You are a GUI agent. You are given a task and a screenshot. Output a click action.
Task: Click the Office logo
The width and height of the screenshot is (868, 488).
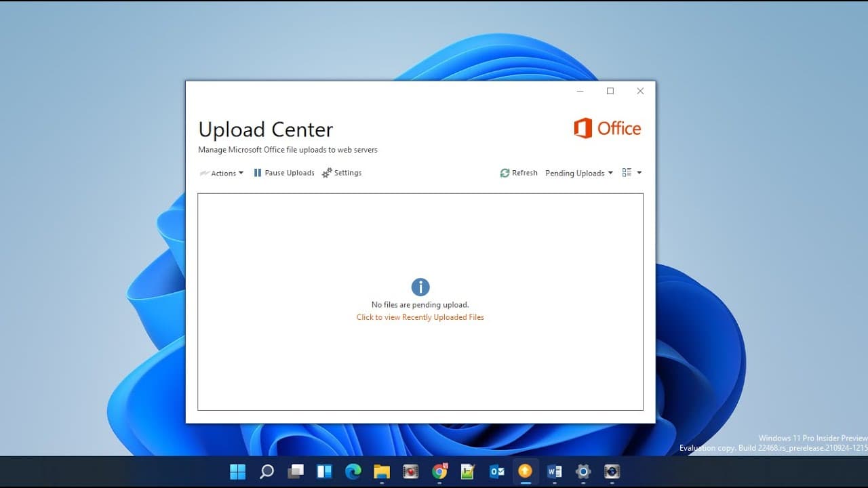coord(607,128)
